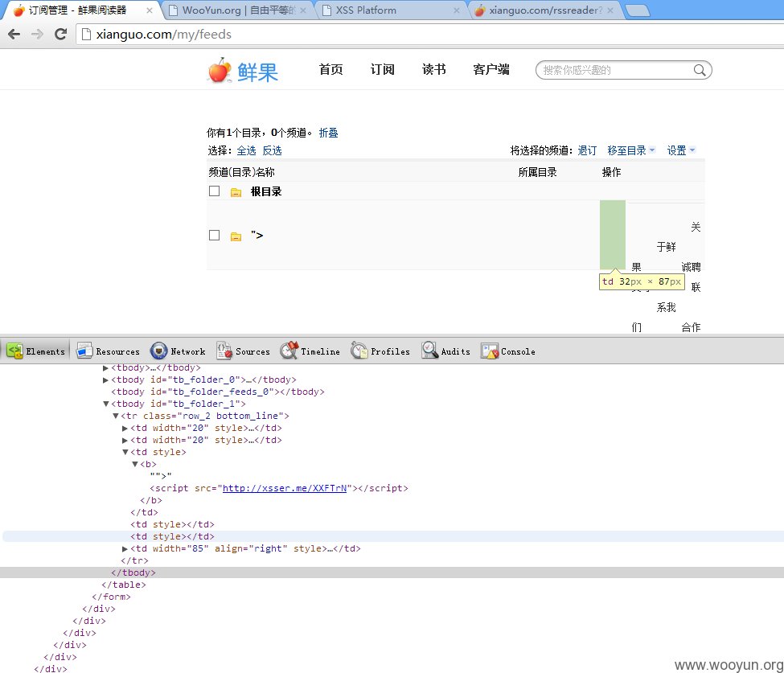The image size is (784, 673).
Task: Switch to the xianguo.com/rssreader tab
Action: (545, 10)
